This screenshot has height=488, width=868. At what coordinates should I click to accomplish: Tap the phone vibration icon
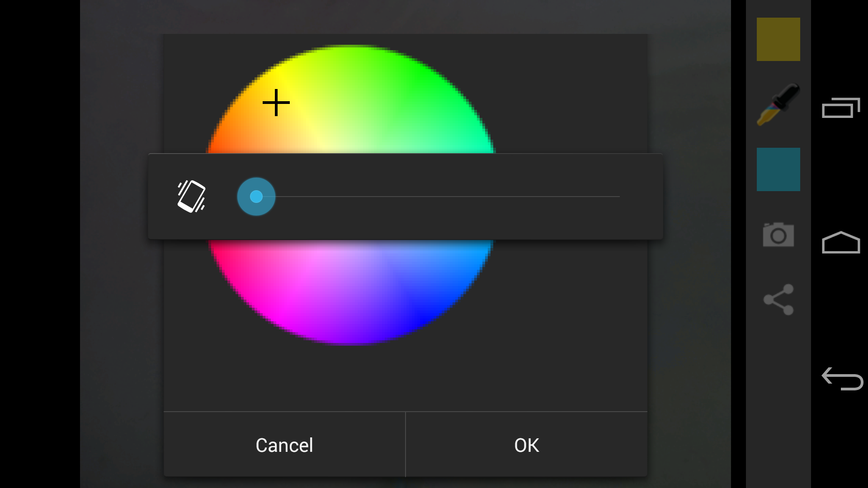(x=191, y=197)
